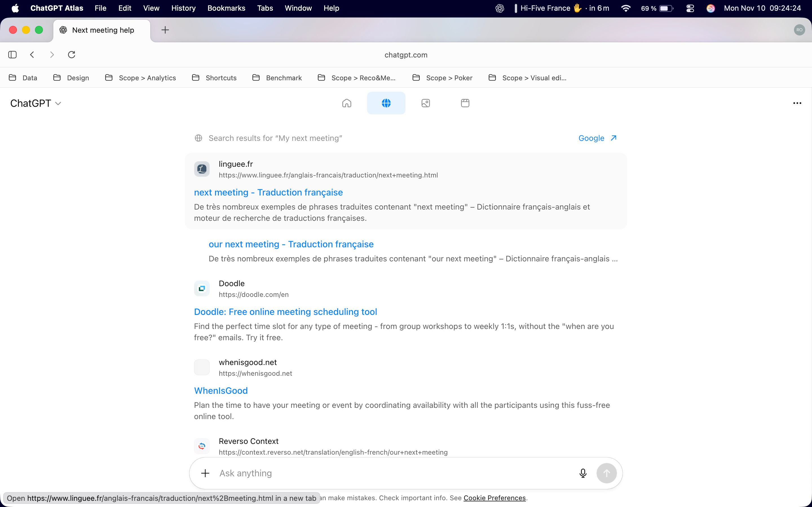Open the Bookmarks menu
812x507 pixels.
click(x=226, y=8)
